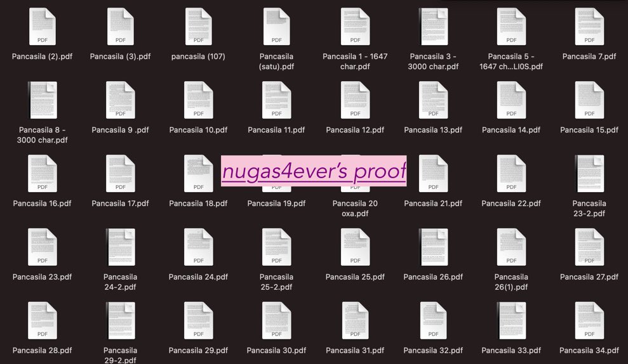Select the Pancasila 13.pdf file icon

click(433, 100)
